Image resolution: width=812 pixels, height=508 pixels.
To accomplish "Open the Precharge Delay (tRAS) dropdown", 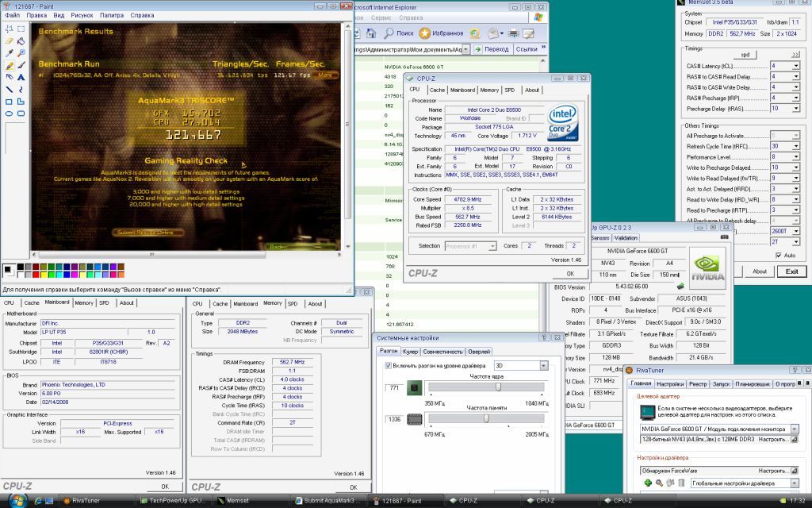I will click(x=795, y=109).
